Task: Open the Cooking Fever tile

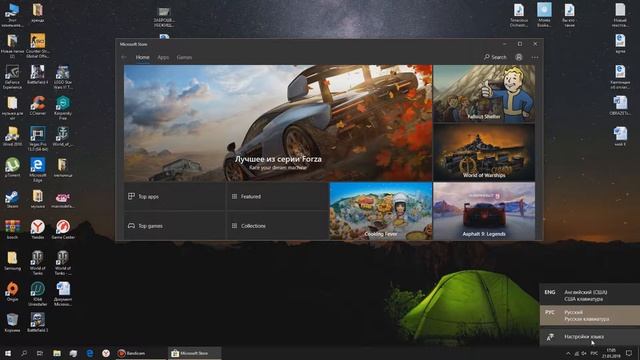Action: [x=381, y=211]
